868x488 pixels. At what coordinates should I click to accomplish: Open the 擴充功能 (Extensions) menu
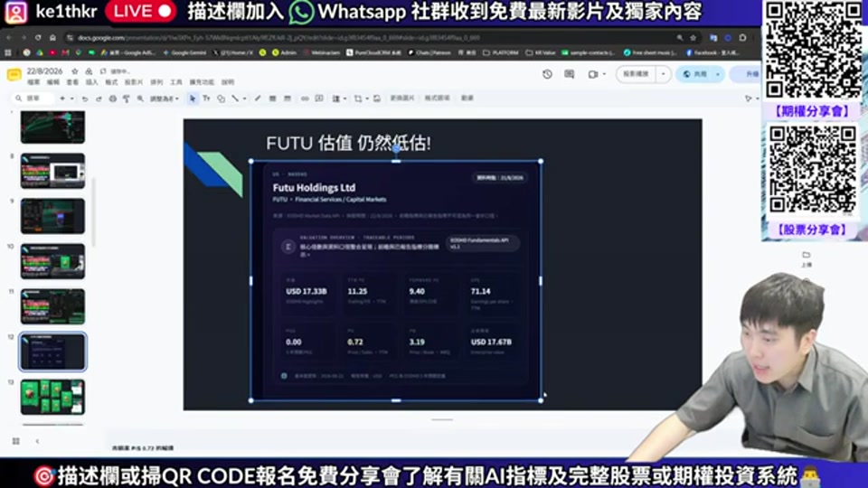point(202,82)
